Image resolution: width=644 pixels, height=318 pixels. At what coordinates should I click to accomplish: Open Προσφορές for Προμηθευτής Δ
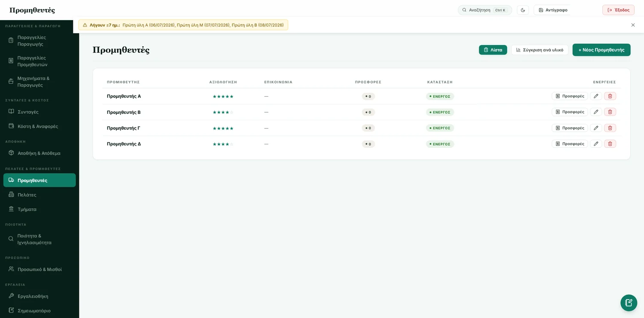(570, 144)
